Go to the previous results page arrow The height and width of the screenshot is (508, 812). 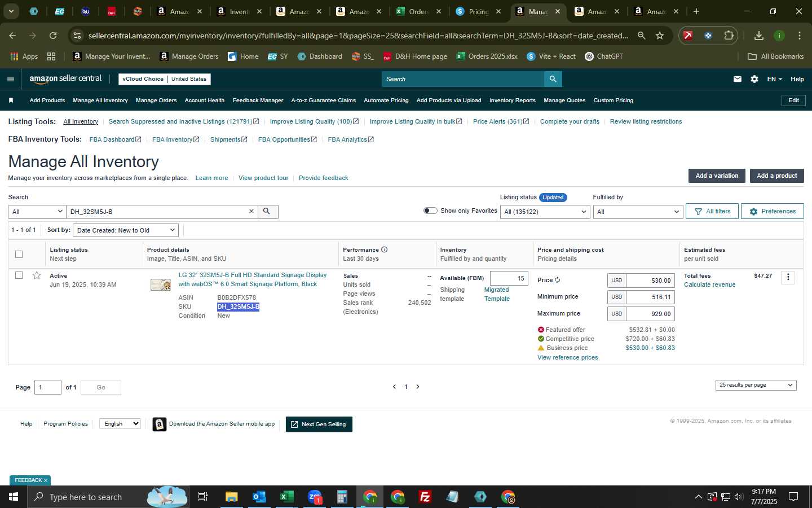point(394,387)
